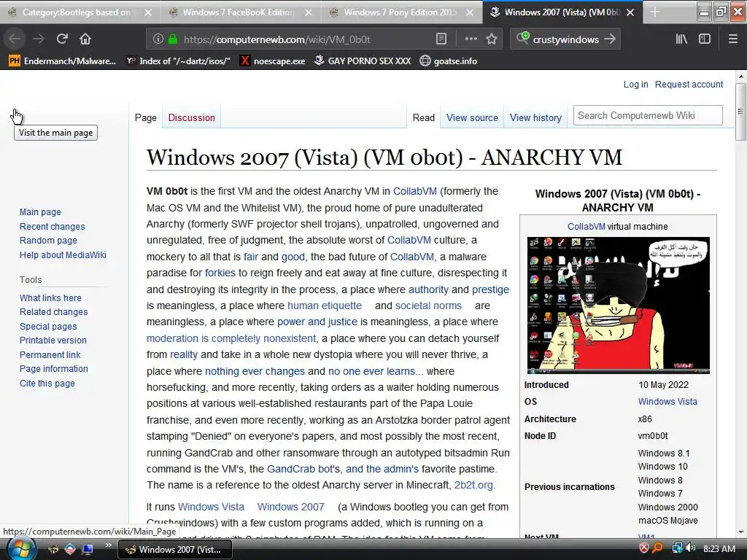Click the browser Back arrow button
The height and width of the screenshot is (560, 747).
click(15, 39)
